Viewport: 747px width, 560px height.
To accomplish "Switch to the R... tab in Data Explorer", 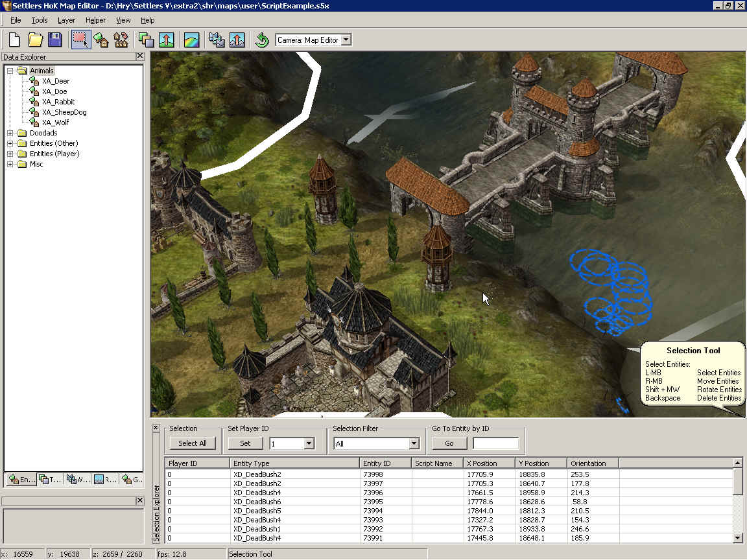I will point(105,480).
